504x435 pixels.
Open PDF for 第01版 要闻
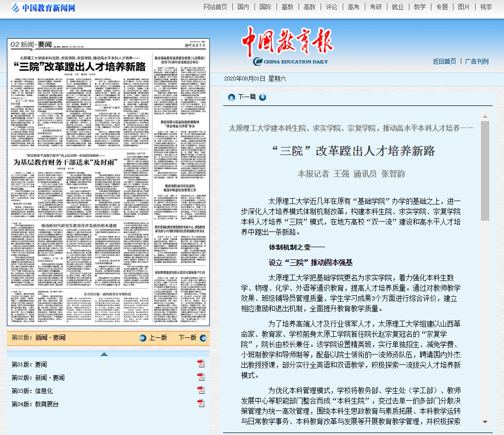coord(201,364)
